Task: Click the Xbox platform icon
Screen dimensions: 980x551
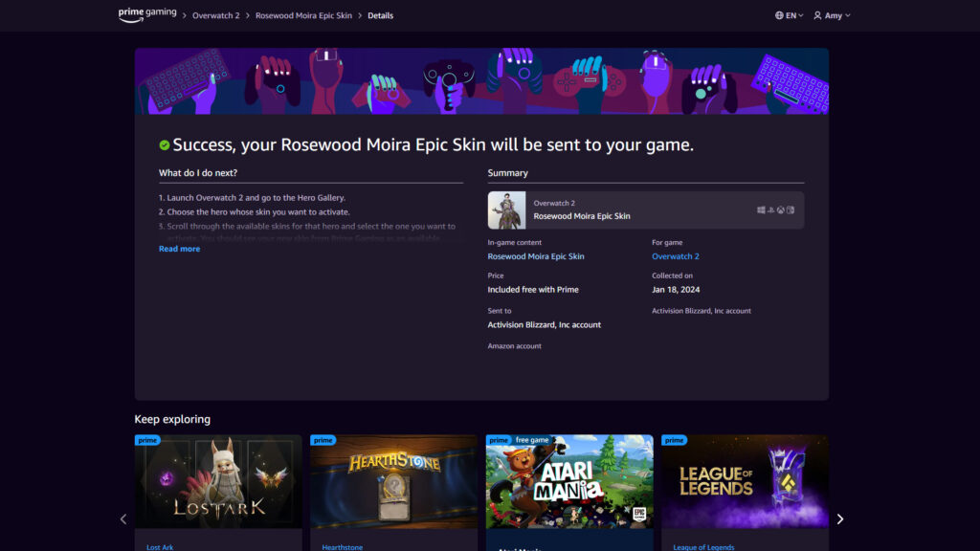Action: pyautogui.click(x=781, y=210)
